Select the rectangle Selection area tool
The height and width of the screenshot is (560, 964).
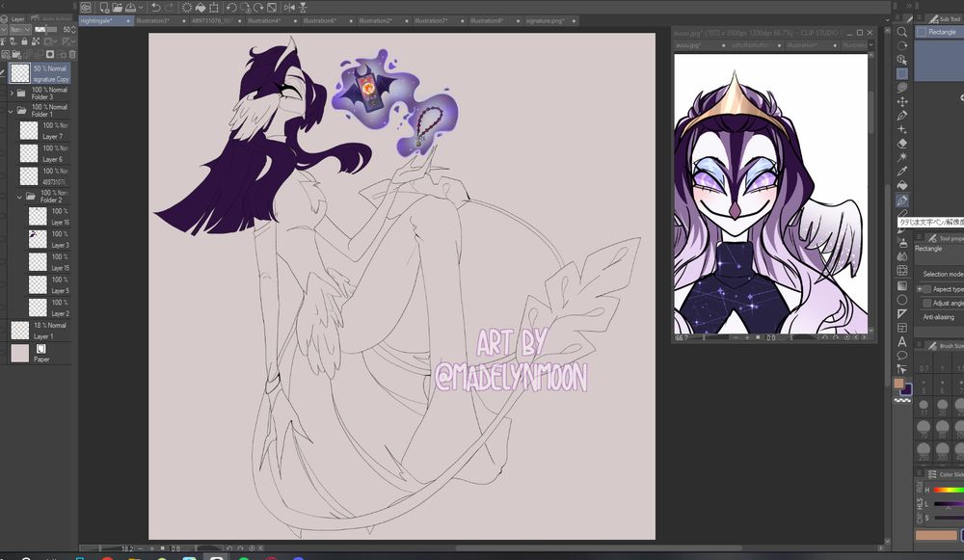902,74
